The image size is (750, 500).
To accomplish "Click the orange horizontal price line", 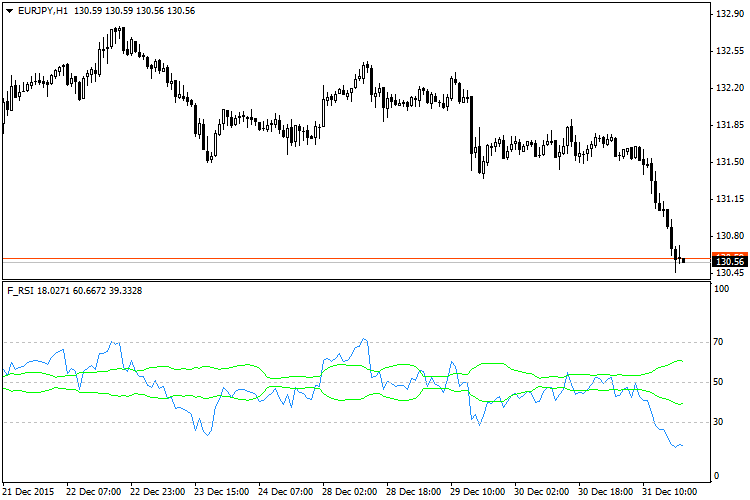I will pos(350,258).
